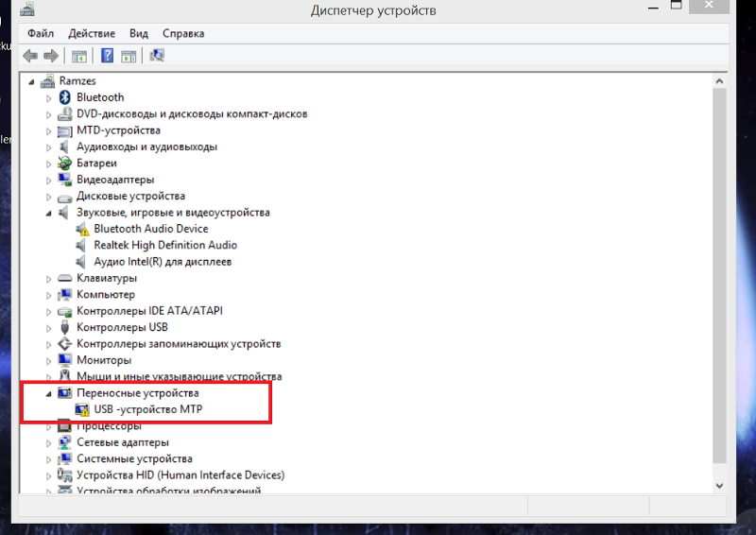Click the Видеоадаптеры display adapter icon

pyautogui.click(x=64, y=180)
